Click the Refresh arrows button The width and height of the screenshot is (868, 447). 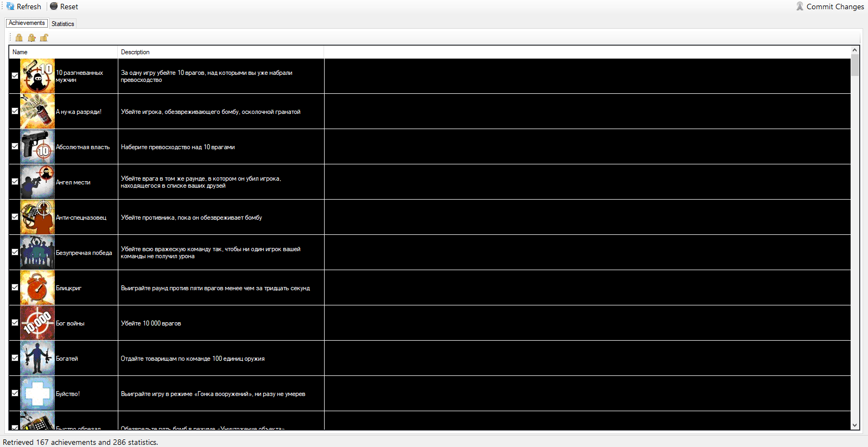point(24,7)
